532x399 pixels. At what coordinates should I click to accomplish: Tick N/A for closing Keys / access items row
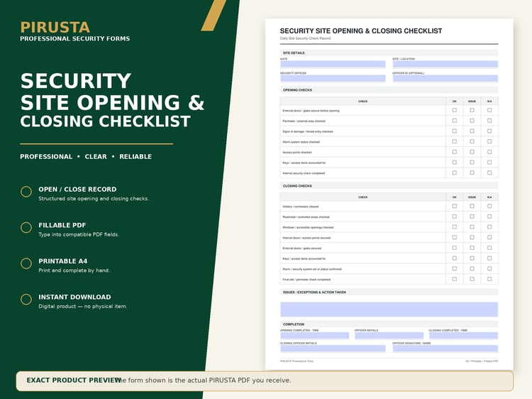coord(489,258)
